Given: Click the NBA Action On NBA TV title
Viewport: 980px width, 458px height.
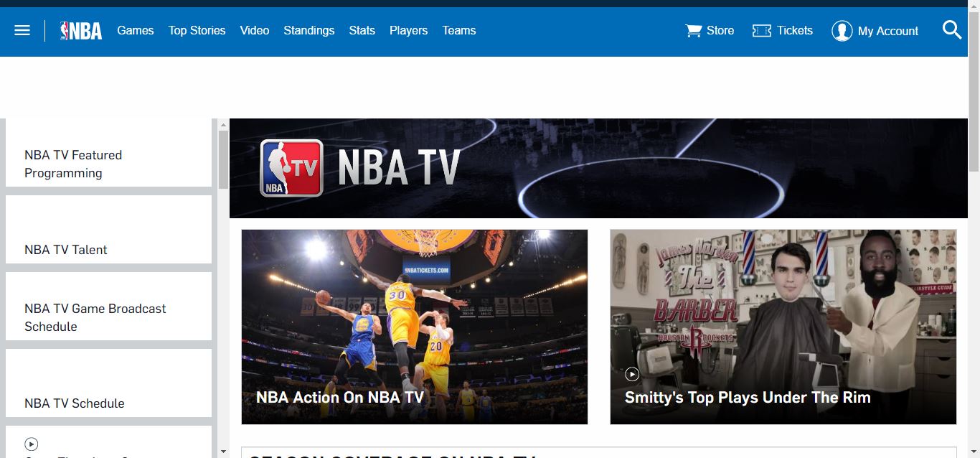Looking at the screenshot, I should [x=340, y=397].
